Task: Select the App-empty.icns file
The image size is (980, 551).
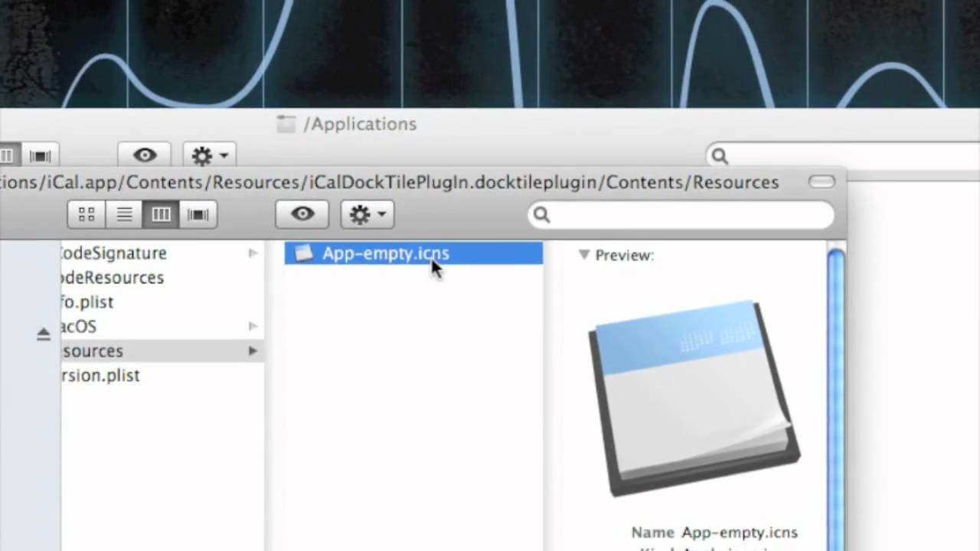Action: [x=413, y=253]
